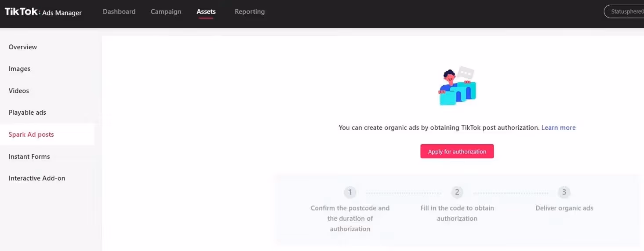
Task: Click the TikTok Ads Manager logo
Action: click(x=43, y=12)
